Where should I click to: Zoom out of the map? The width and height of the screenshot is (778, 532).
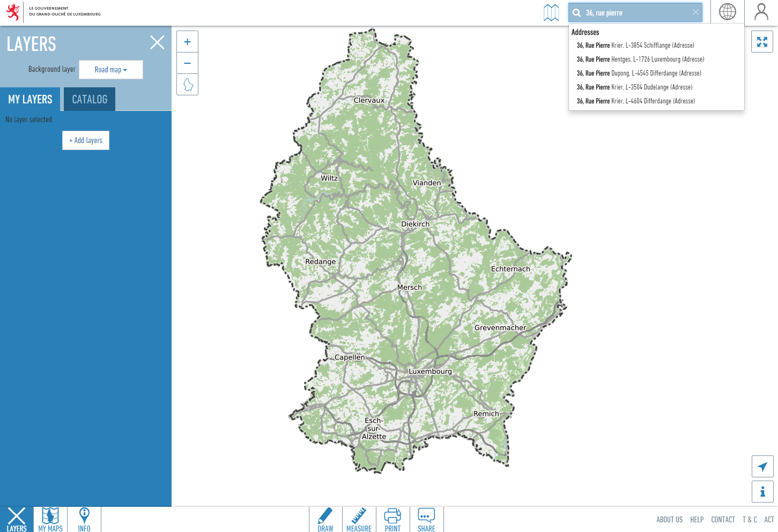point(187,63)
